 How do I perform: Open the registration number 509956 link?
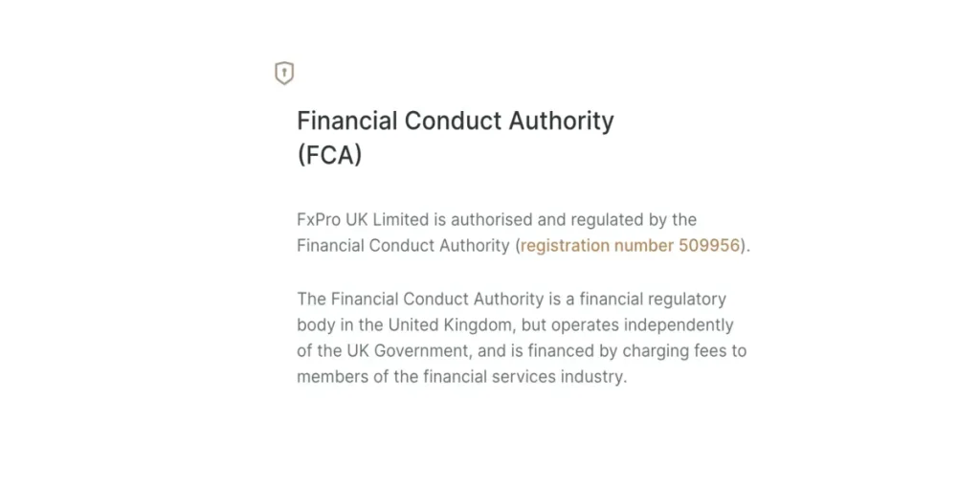(x=630, y=245)
